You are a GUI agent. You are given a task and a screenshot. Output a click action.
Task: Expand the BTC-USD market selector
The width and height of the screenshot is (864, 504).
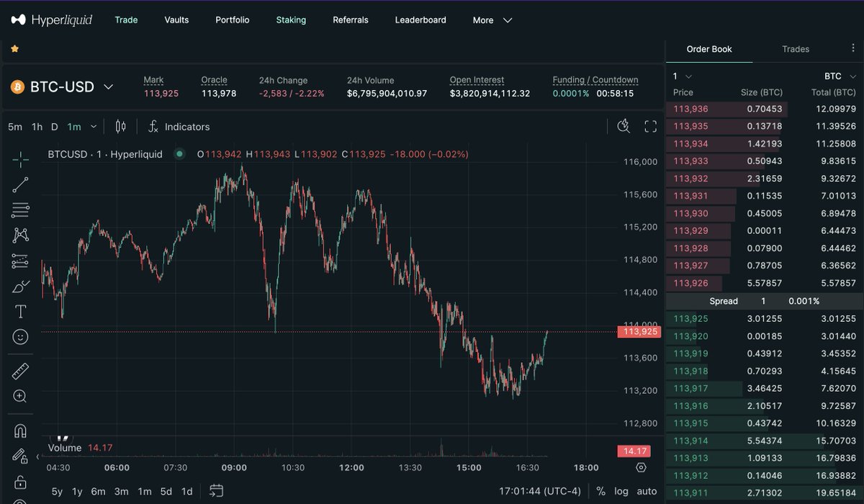point(108,87)
